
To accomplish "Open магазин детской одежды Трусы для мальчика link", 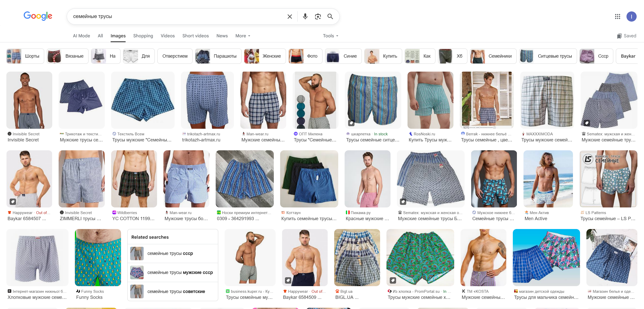I will (546, 297).
